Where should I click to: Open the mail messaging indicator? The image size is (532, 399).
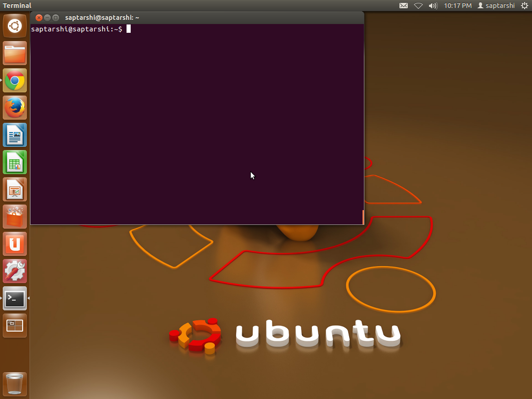click(404, 6)
